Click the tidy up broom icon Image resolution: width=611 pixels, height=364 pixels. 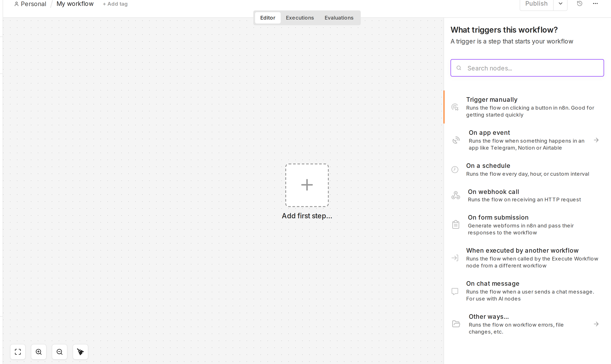(80, 352)
